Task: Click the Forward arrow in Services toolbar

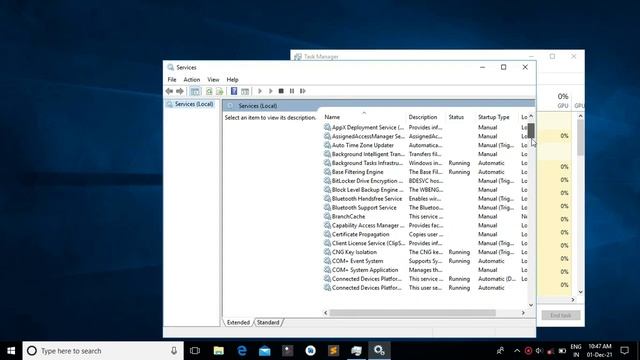Action: 180,91
